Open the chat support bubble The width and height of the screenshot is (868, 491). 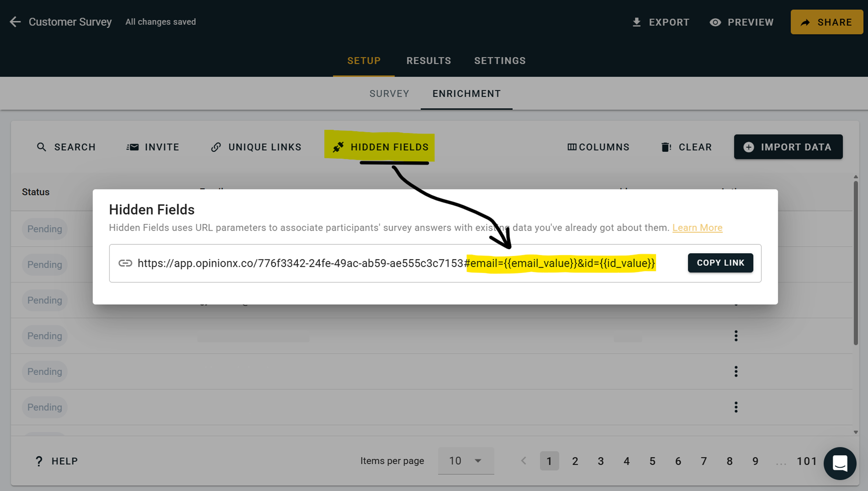[x=840, y=463]
